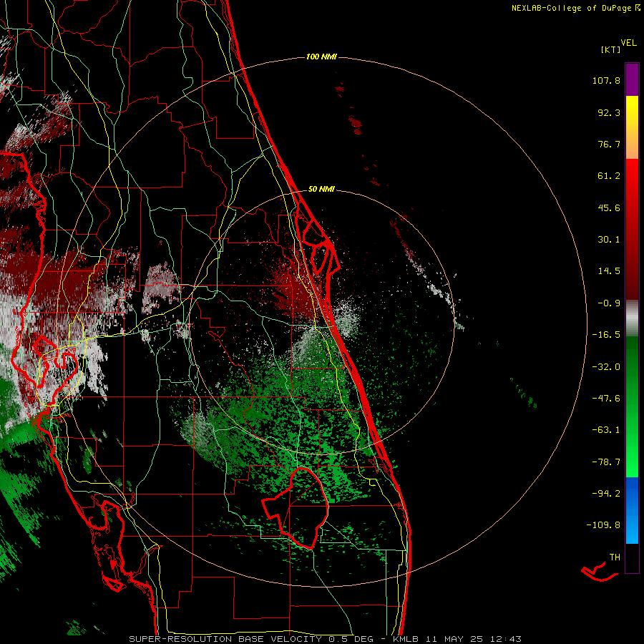Click the TH legend label
This screenshot has height=644, width=644.
click(x=615, y=557)
